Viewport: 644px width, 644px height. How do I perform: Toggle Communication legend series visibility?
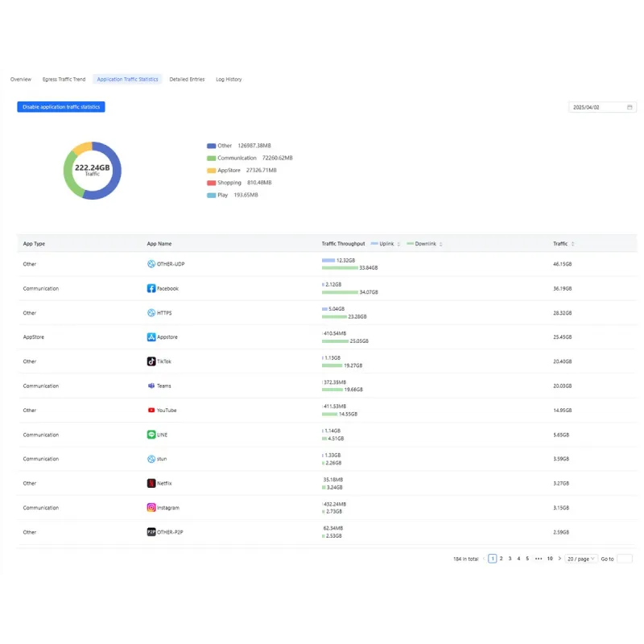[212, 158]
